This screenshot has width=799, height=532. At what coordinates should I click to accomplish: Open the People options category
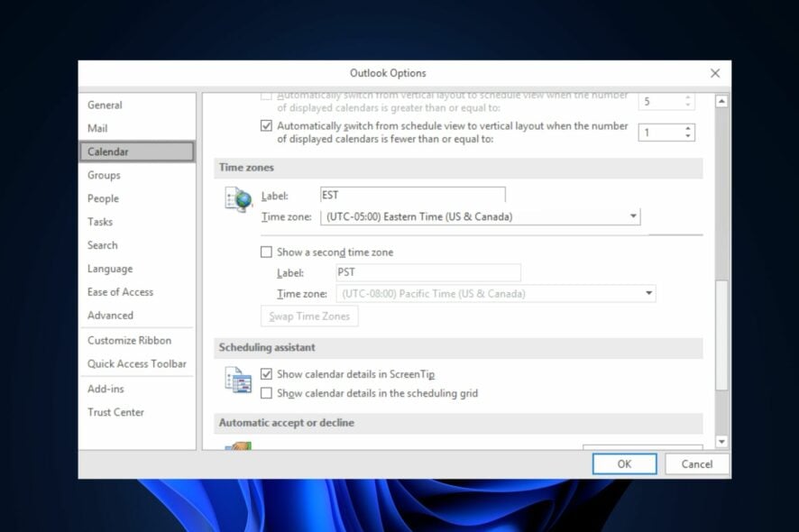coord(136,198)
